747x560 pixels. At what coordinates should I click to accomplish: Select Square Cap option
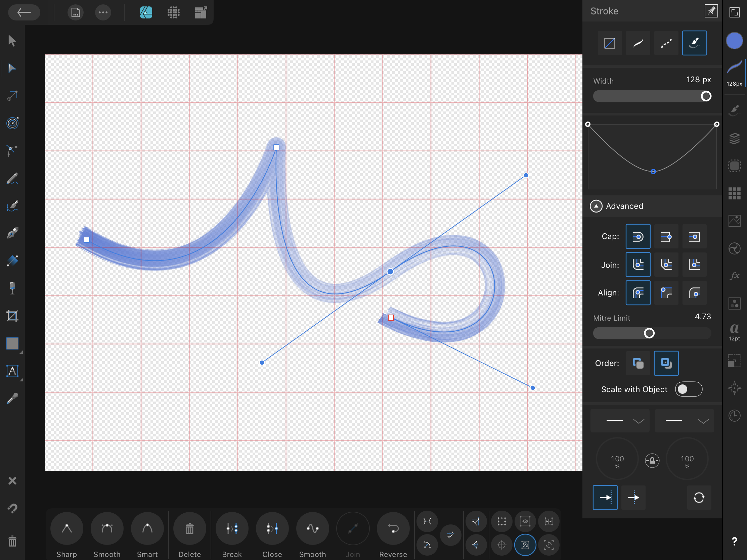tap(694, 237)
